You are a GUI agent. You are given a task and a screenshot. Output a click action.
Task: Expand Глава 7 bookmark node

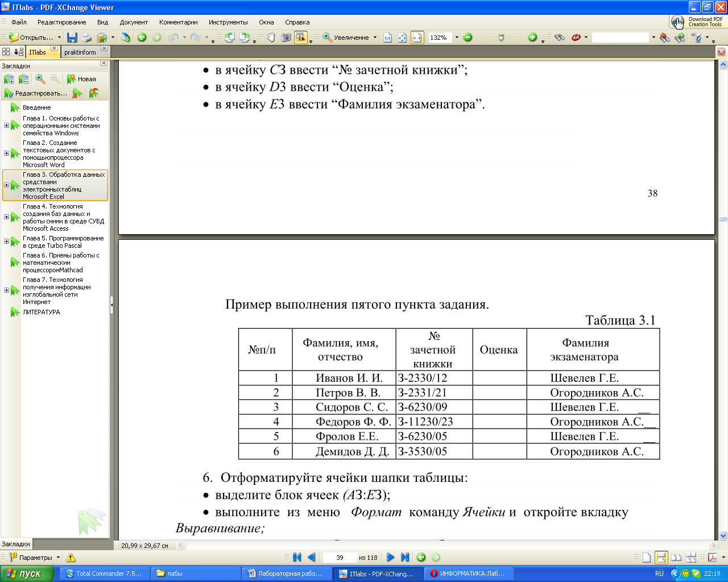(x=6, y=290)
